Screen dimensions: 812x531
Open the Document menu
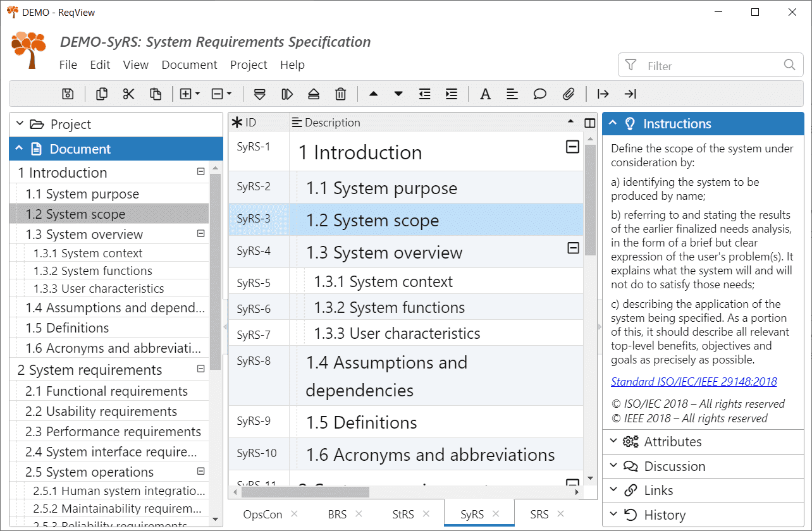coord(189,65)
